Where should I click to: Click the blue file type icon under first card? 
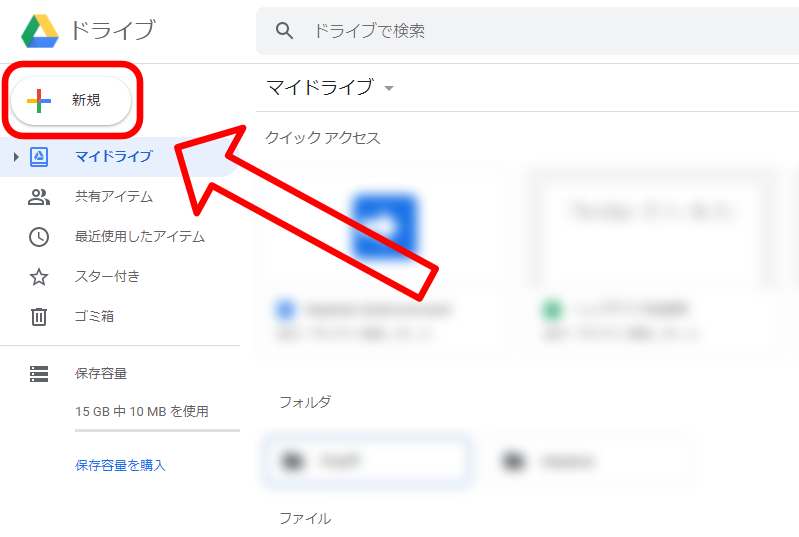click(285, 309)
